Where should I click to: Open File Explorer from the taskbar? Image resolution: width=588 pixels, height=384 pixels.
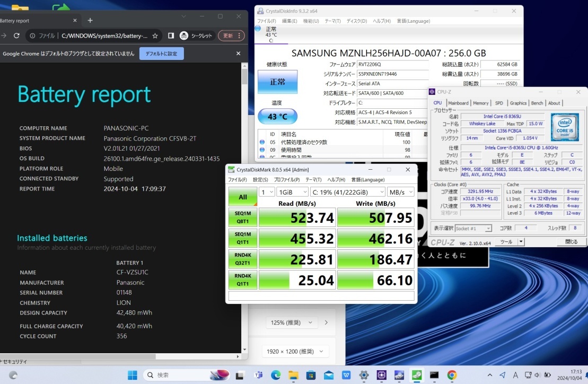coord(293,375)
